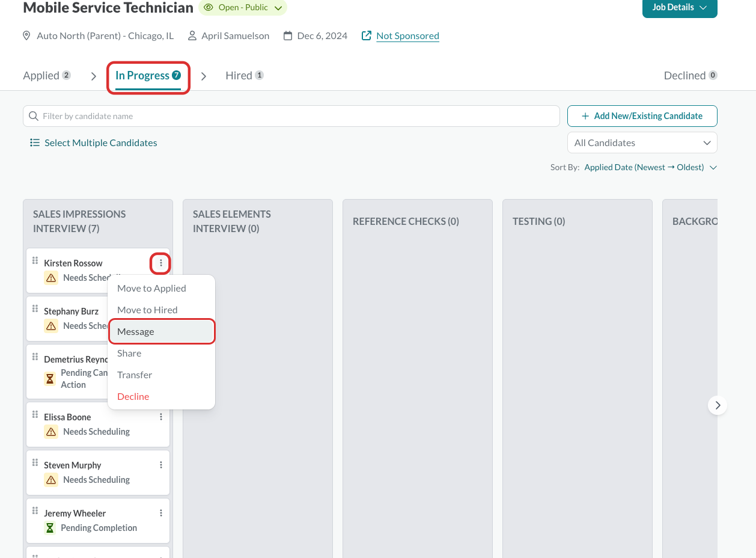Open candidate Steven Murphy's name
756x558 pixels.
point(73,465)
